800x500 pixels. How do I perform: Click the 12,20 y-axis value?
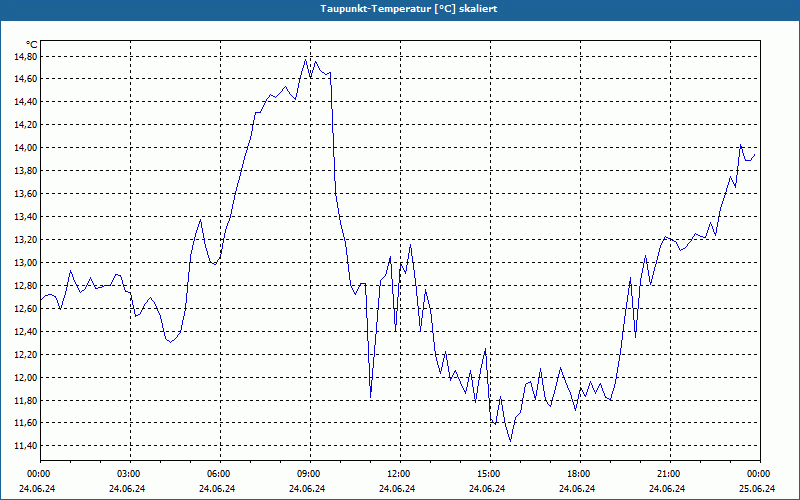(25, 355)
